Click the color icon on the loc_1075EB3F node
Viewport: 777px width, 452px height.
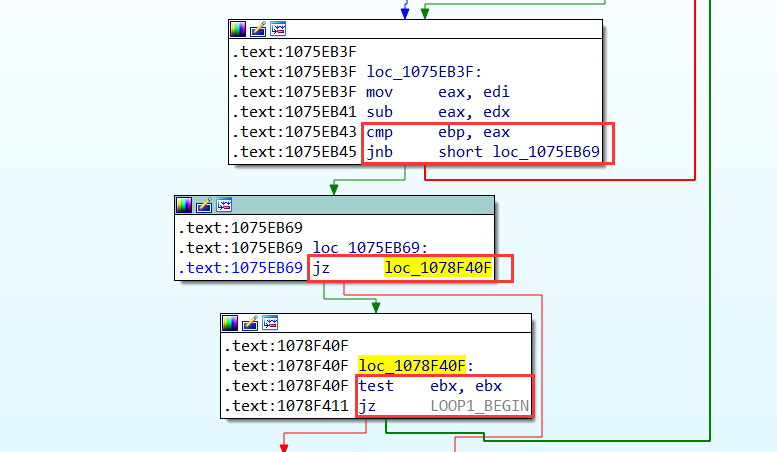point(238,29)
